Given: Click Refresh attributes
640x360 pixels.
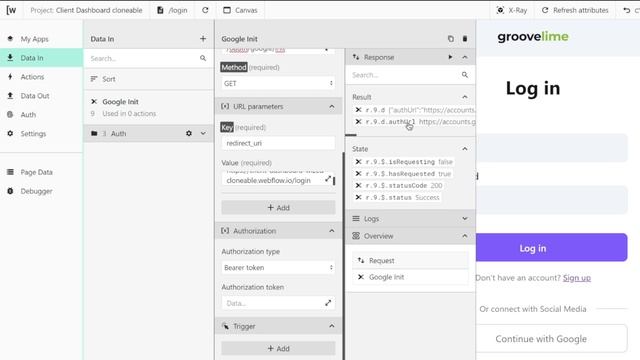Looking at the screenshot, I should tap(575, 10).
